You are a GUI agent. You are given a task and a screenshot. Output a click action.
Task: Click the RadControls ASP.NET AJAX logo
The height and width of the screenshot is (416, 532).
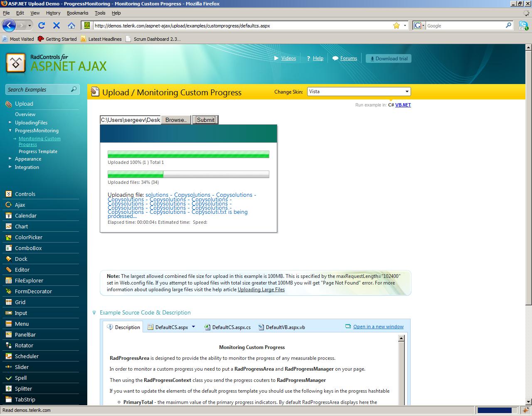coord(56,63)
